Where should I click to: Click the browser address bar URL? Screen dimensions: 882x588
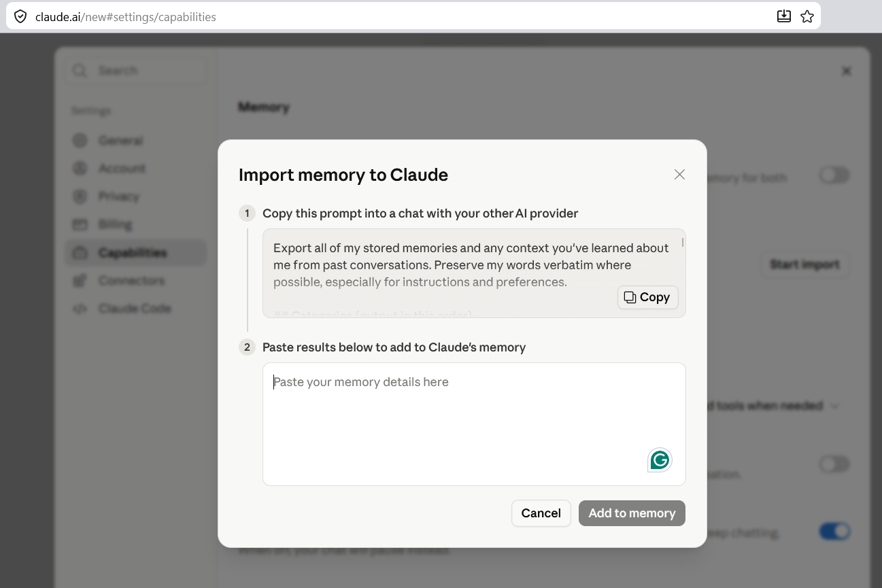click(x=126, y=17)
